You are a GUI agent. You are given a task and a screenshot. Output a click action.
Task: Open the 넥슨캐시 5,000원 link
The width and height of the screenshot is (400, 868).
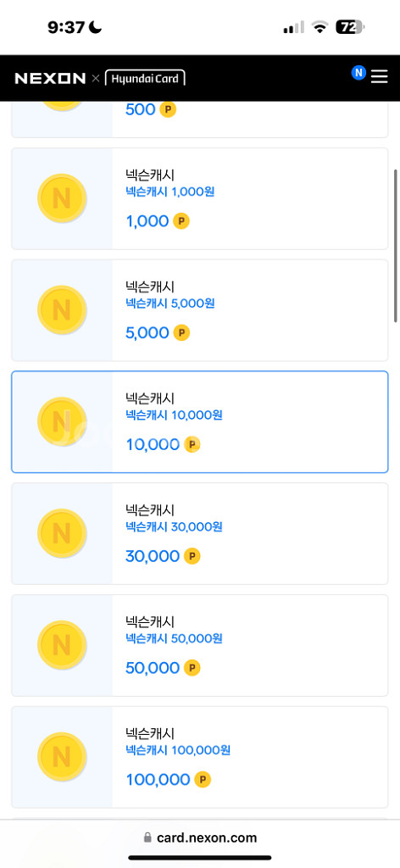click(169, 303)
